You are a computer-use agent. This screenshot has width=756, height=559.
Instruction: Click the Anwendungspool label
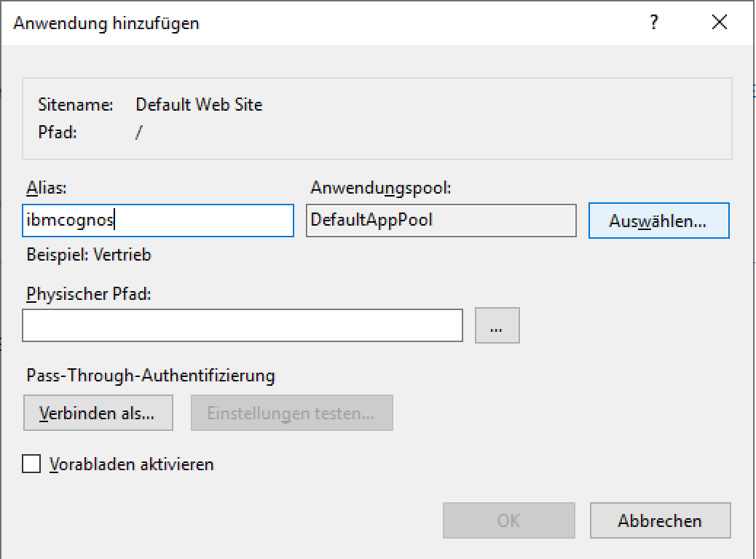[x=381, y=188]
